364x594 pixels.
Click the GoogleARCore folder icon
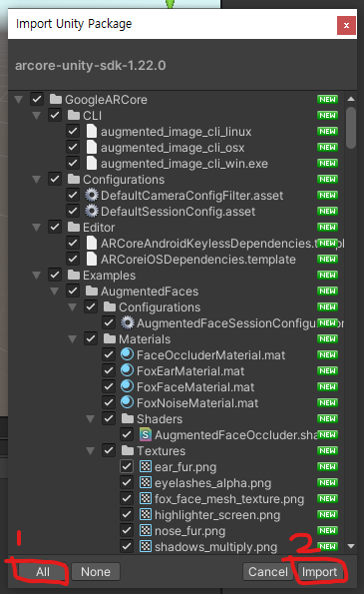56,99
